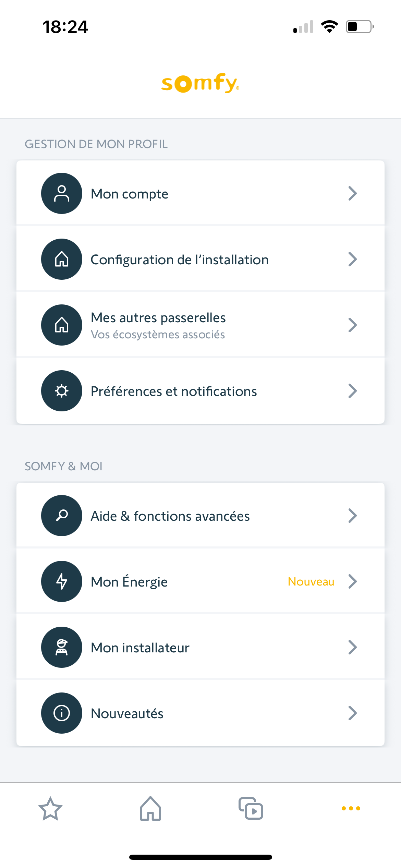Tap the Somfy logo at the top
The image size is (401, 868).
(200, 83)
